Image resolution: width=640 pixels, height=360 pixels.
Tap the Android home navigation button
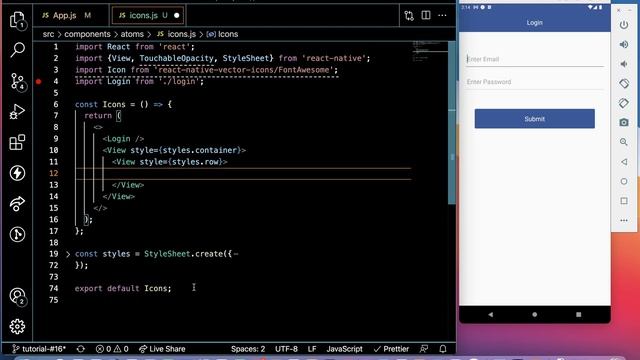tap(534, 315)
